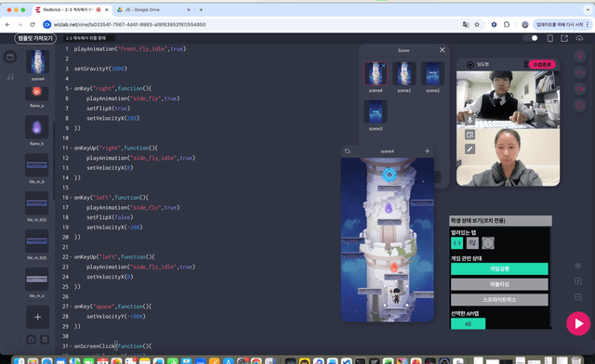Open the scene panel icon in the left sidebar
The height and width of the screenshot is (364, 595).
coord(10,58)
